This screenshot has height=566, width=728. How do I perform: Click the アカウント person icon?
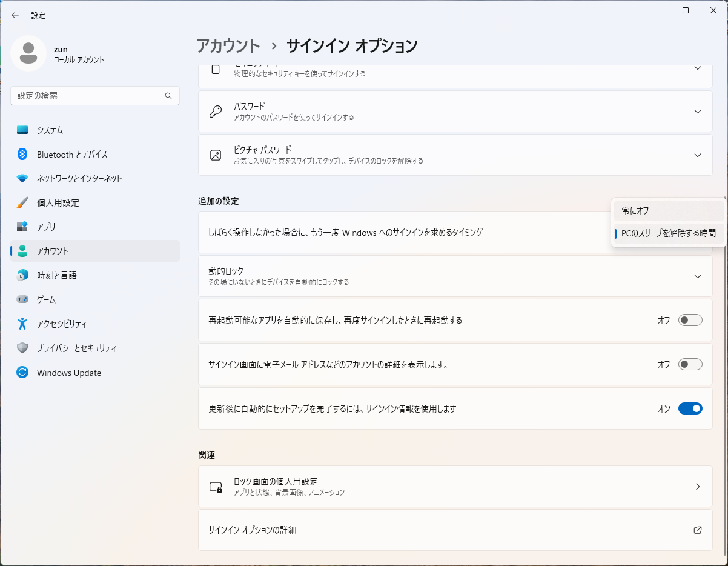point(22,251)
